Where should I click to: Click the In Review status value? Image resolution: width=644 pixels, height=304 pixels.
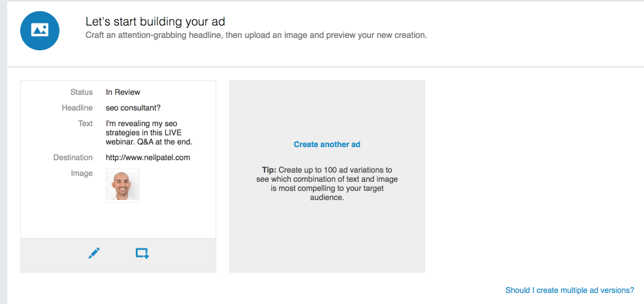pyautogui.click(x=123, y=92)
